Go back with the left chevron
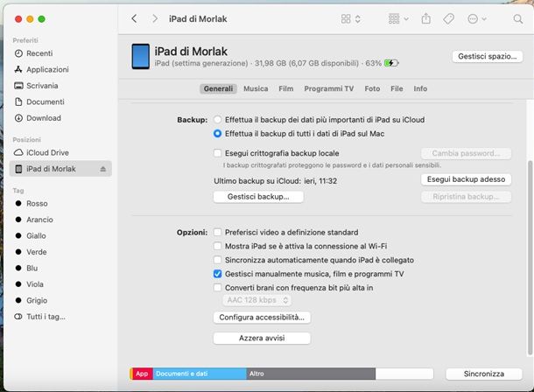This screenshot has width=534, height=392. (x=134, y=18)
